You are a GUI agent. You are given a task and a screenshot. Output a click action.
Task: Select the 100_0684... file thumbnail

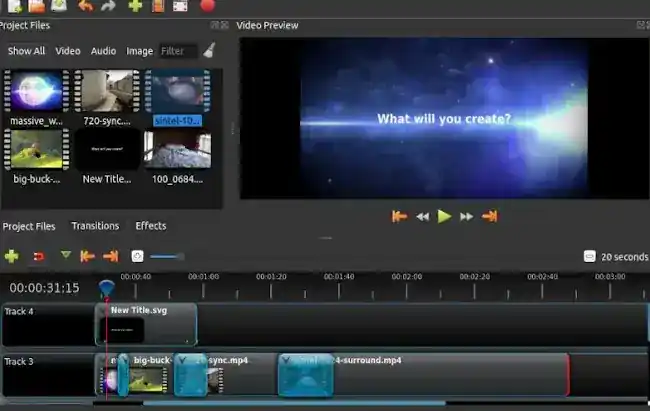pyautogui.click(x=177, y=149)
